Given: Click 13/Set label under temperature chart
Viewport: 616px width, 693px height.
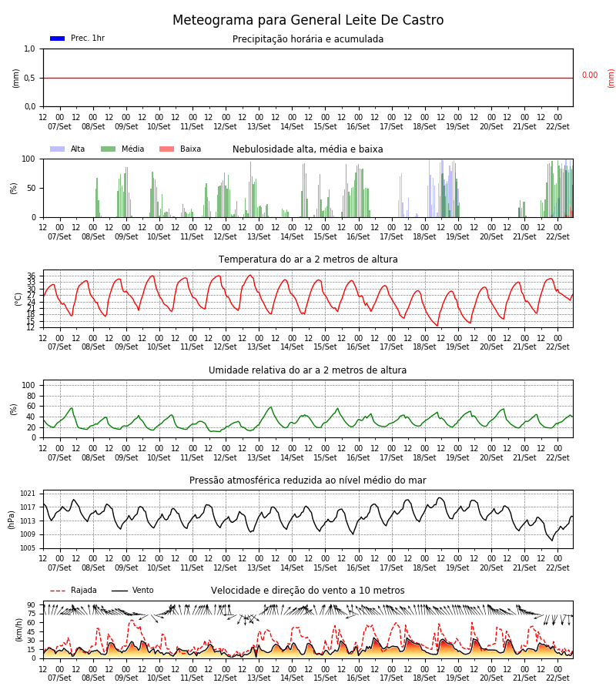Looking at the screenshot, I should pyautogui.click(x=259, y=347).
